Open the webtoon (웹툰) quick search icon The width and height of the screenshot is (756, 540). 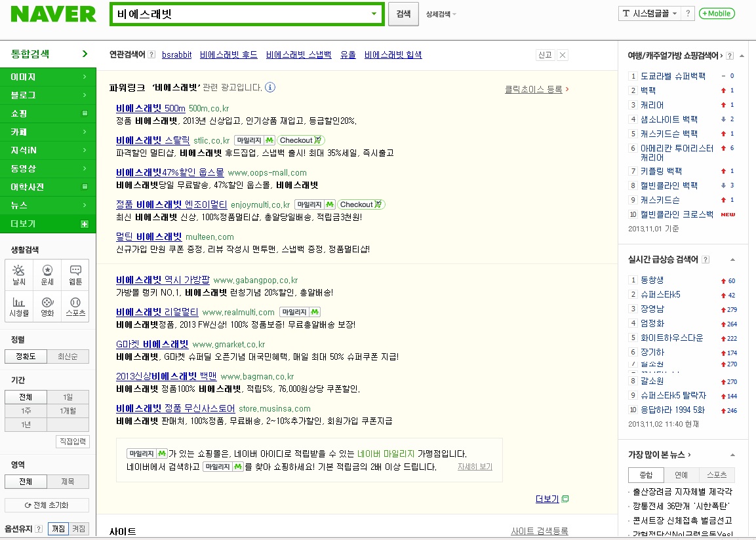click(75, 275)
